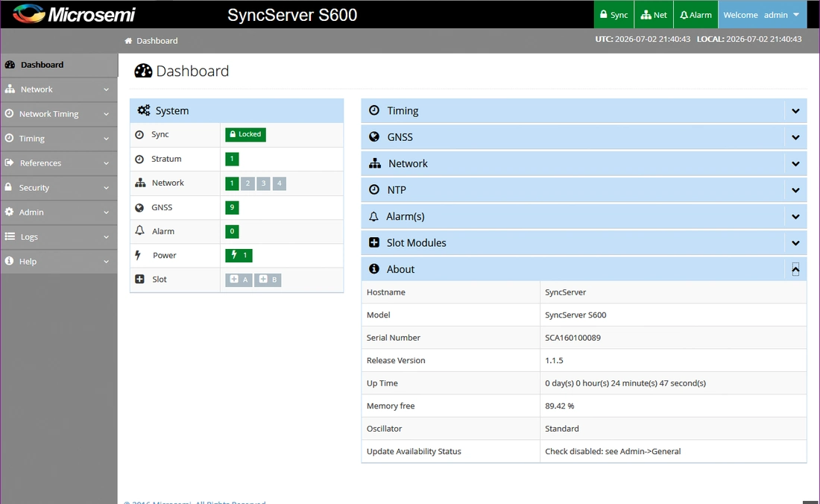Click the Slot plus icon in System panel
Image resolution: width=820 pixels, height=504 pixels.
click(x=139, y=279)
